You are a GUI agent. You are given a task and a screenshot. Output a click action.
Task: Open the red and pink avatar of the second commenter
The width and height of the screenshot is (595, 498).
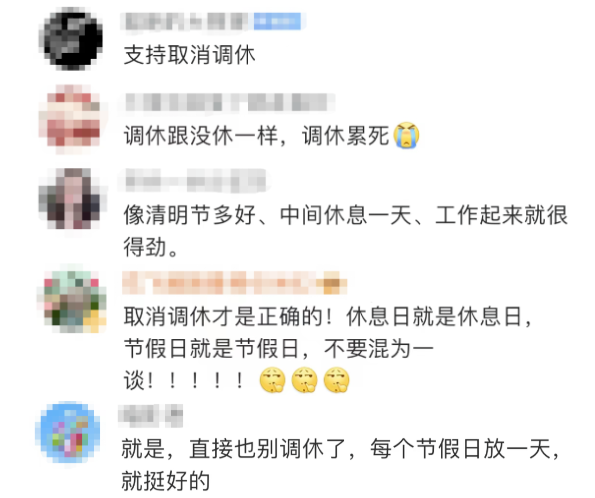71,118
